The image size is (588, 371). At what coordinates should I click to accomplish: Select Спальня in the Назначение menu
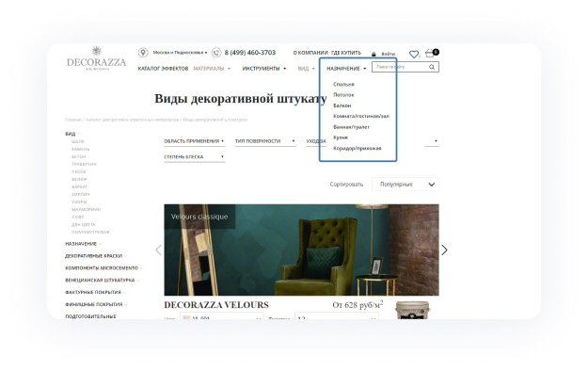click(x=344, y=85)
